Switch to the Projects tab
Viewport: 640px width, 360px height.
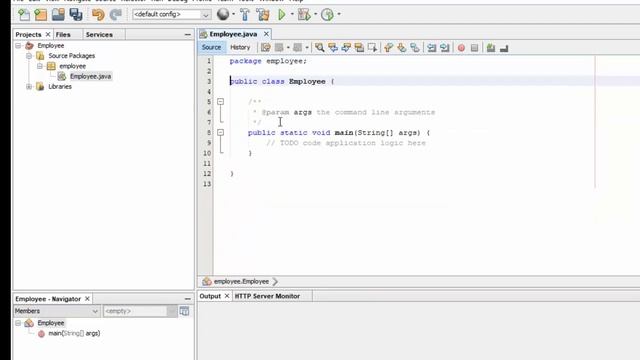28,35
